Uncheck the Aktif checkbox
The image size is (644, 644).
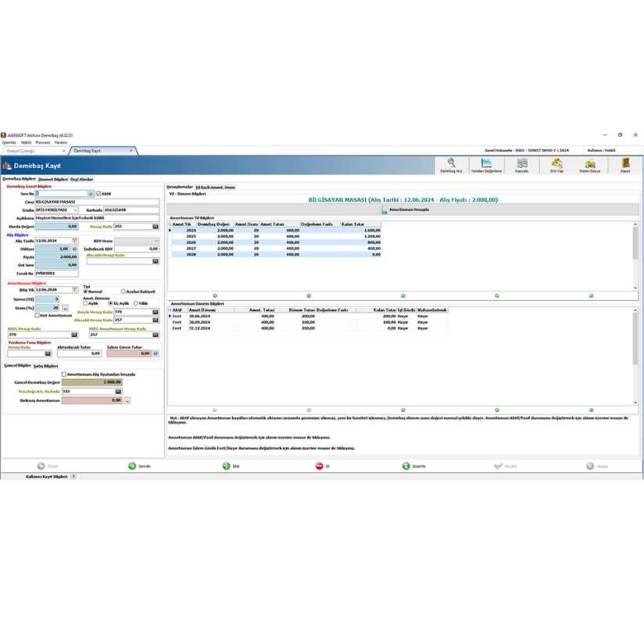pyautogui.click(x=98, y=193)
